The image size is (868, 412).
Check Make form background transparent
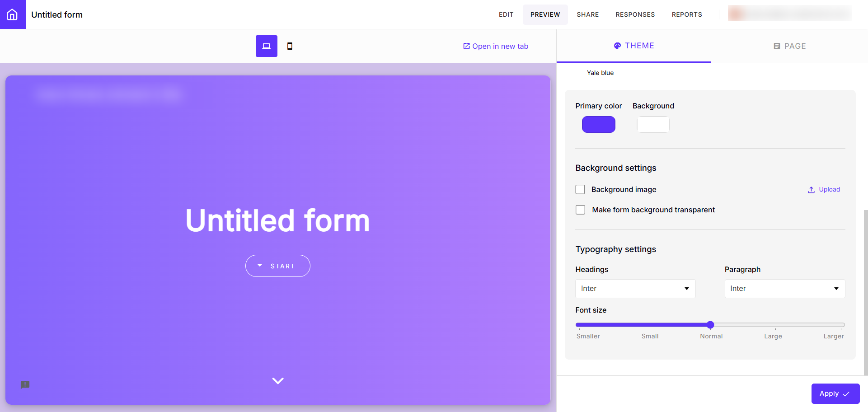pos(580,210)
